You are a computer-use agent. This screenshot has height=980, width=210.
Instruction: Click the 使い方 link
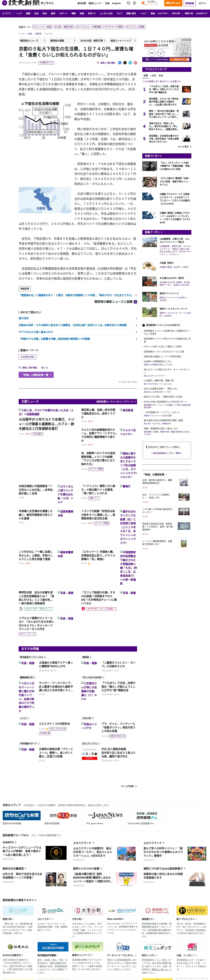point(45,368)
